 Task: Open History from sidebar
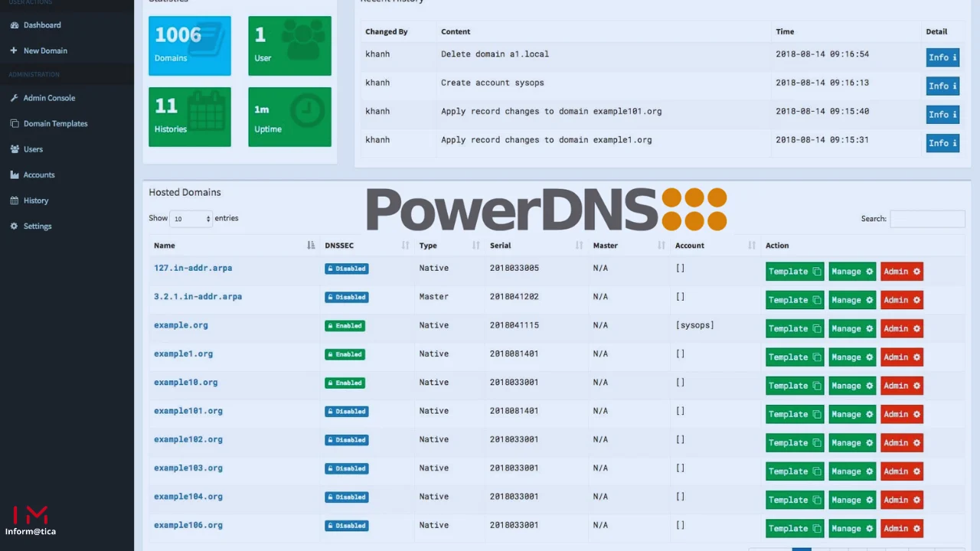click(x=36, y=201)
